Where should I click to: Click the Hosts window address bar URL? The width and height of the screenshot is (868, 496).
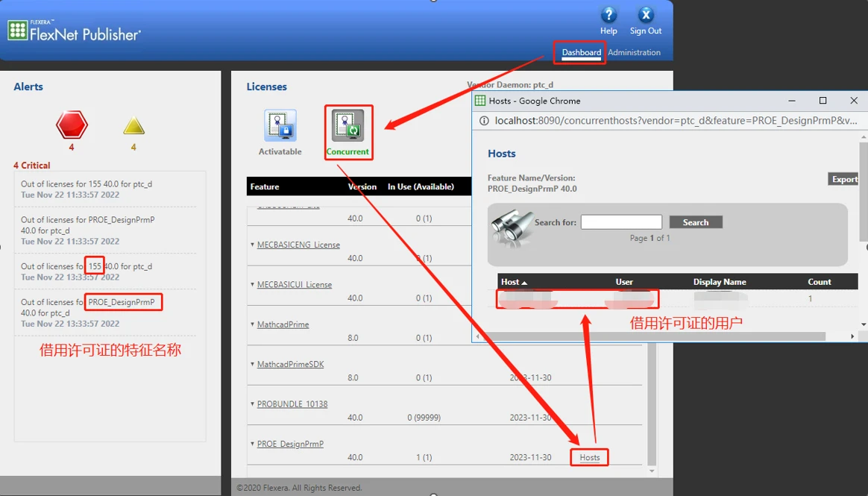[676, 121]
